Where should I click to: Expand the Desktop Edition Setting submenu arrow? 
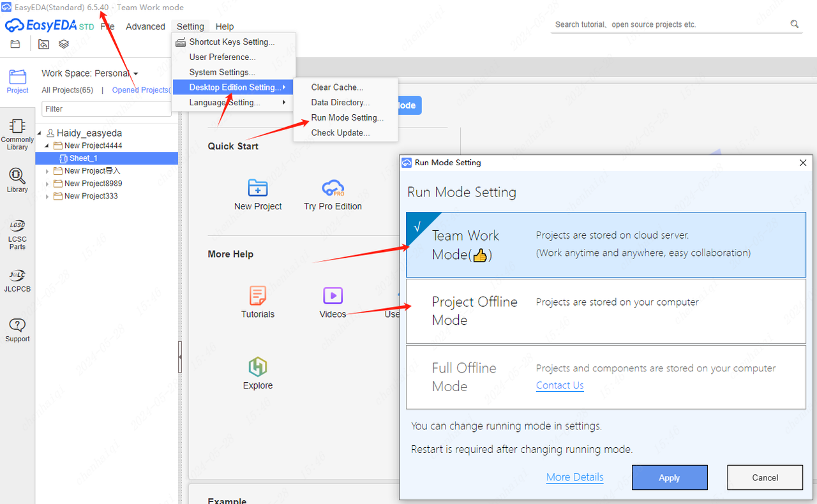tap(284, 87)
